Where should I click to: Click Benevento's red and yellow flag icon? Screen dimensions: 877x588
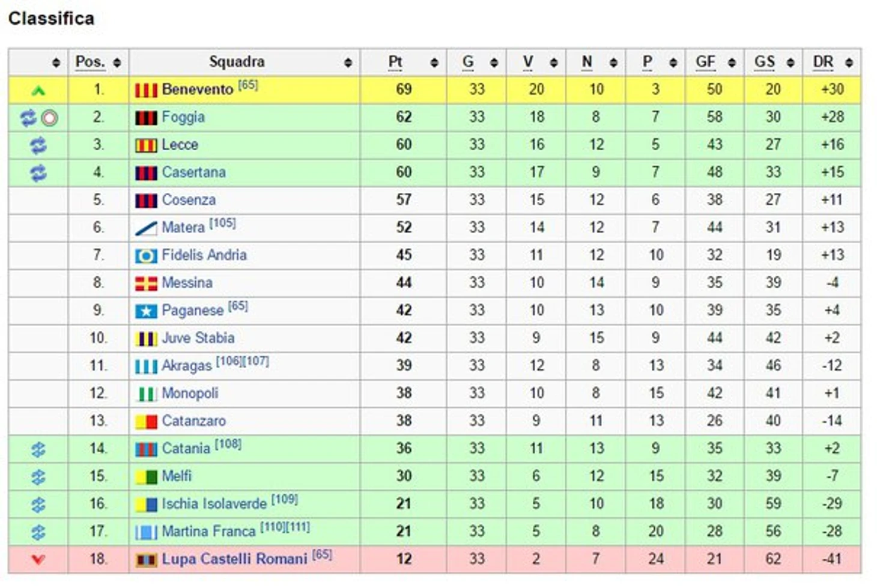click(146, 90)
